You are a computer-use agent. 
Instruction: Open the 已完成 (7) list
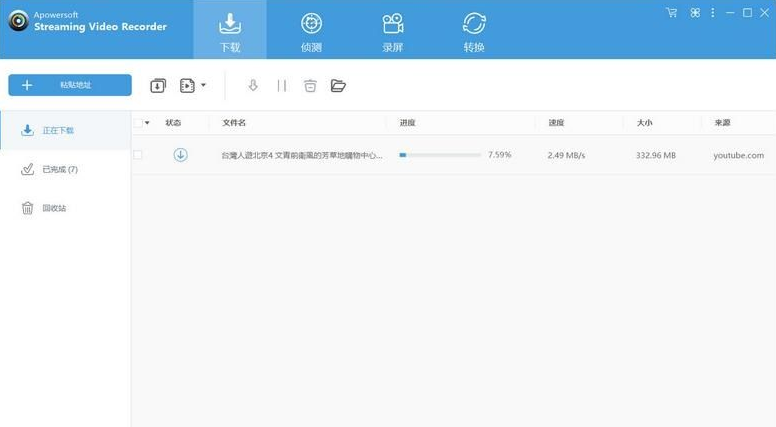pyautogui.click(x=65, y=169)
